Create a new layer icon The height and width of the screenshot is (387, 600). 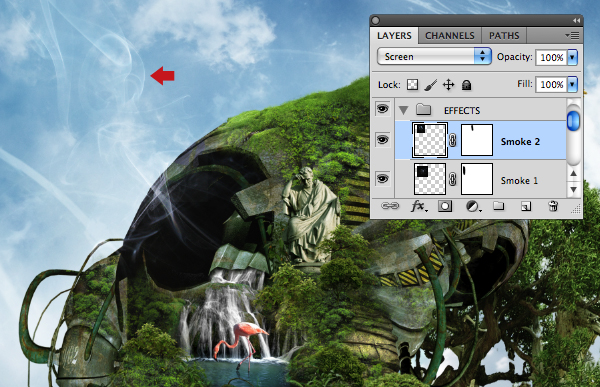click(526, 207)
